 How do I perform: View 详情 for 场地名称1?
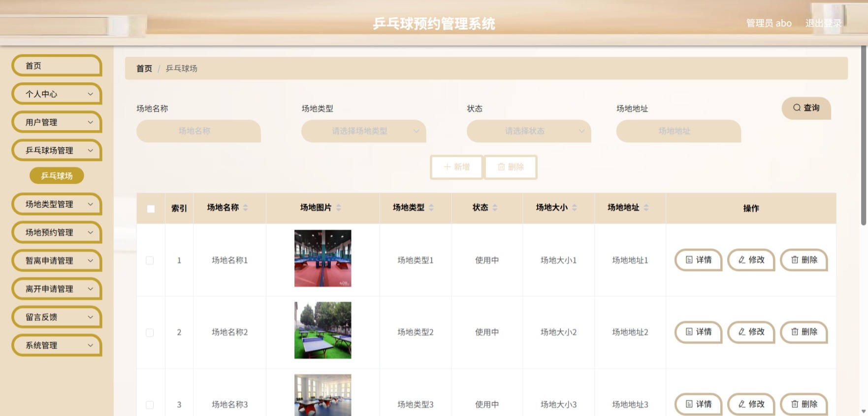tap(698, 260)
